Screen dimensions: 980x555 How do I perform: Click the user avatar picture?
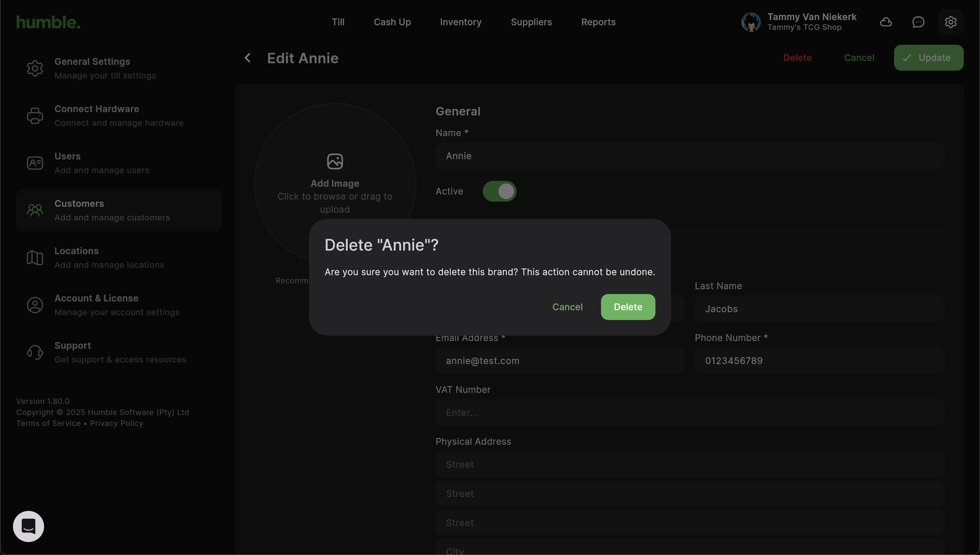pos(751,22)
